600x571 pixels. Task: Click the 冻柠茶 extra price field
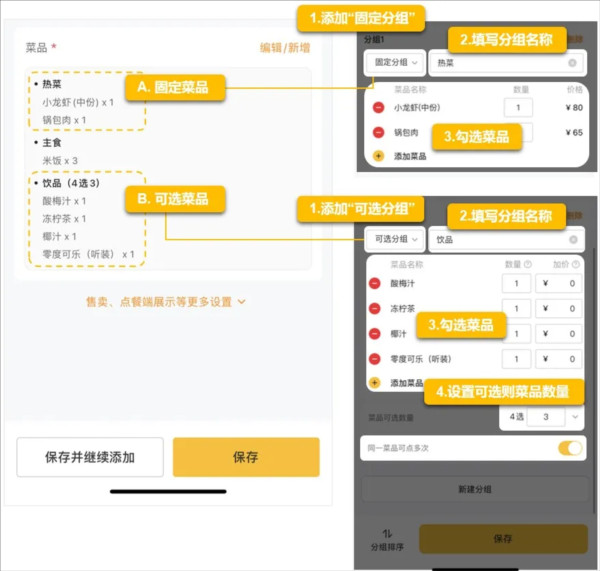559,308
